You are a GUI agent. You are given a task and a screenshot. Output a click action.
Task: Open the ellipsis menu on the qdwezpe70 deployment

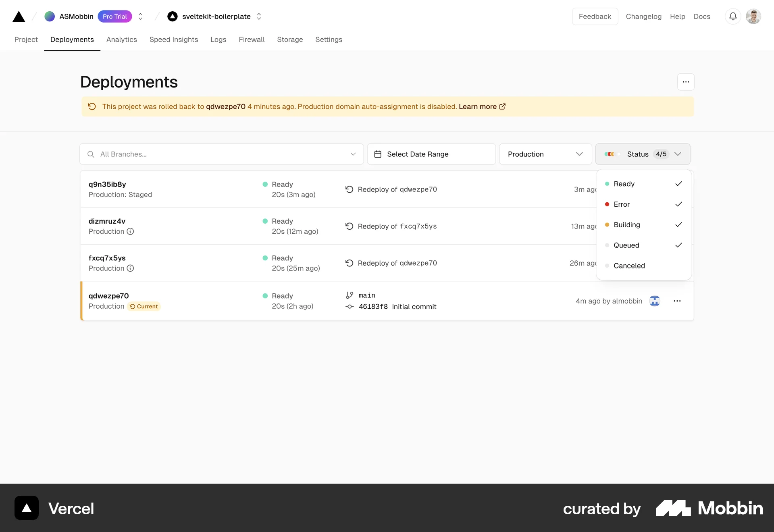tap(677, 301)
